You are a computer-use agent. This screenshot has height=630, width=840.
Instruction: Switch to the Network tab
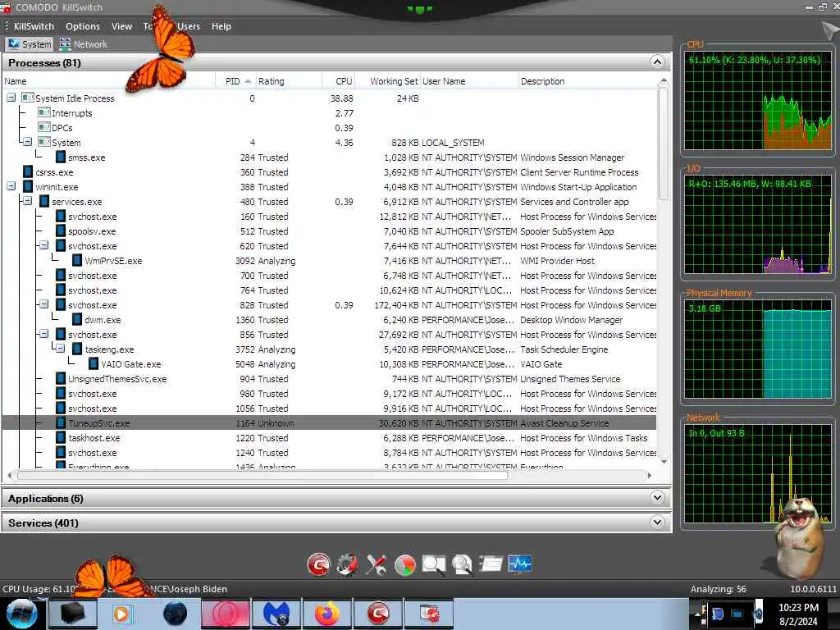84,44
